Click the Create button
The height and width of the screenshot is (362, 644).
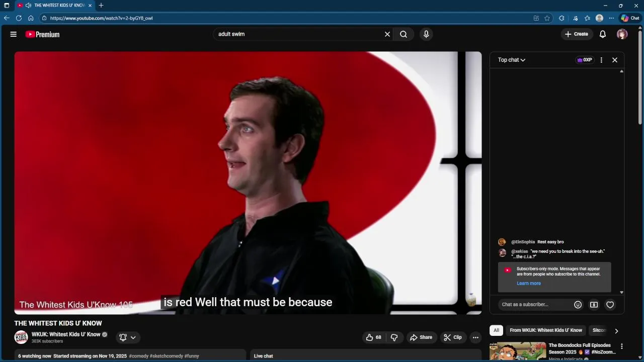coord(577,34)
